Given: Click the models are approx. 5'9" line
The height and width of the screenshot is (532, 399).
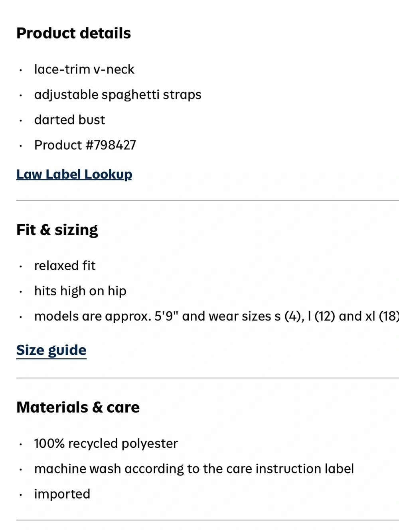Looking at the screenshot, I should tap(217, 316).
